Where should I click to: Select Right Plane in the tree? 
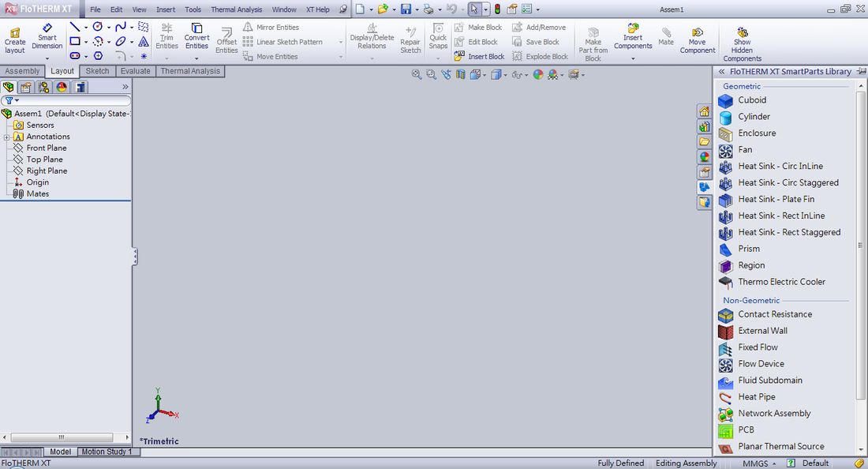point(40,171)
